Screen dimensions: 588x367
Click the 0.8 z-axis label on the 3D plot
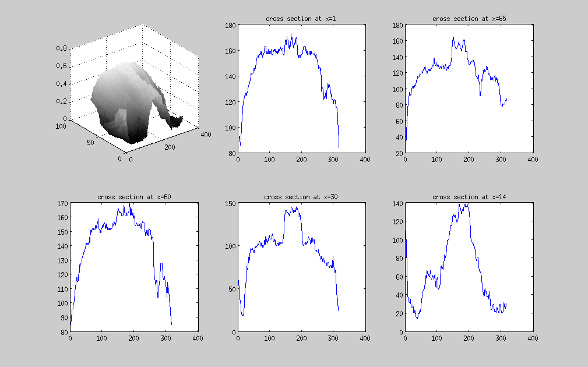tap(62, 48)
